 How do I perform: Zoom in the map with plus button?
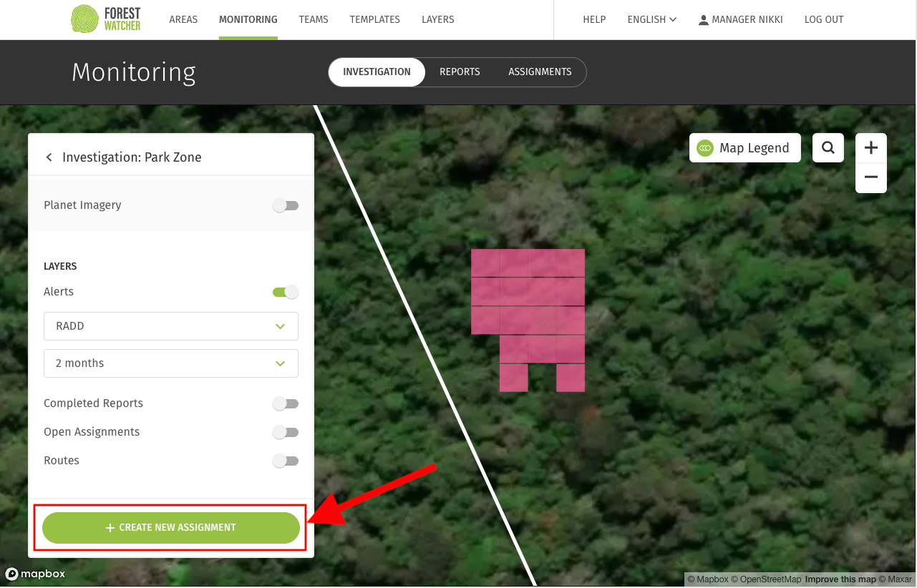click(x=870, y=148)
